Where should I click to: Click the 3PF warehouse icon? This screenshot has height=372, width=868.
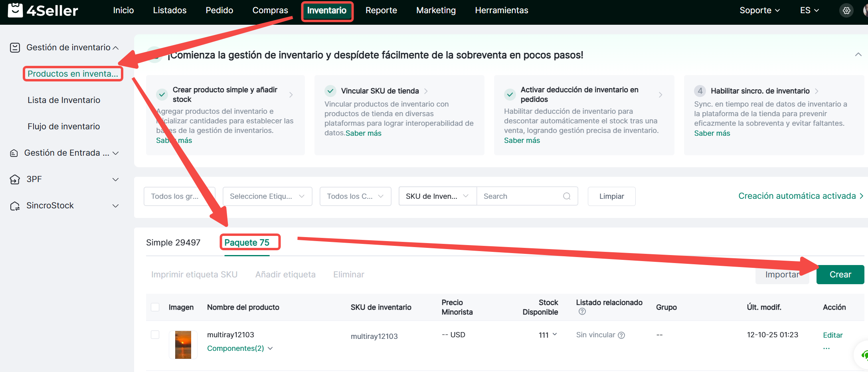(x=15, y=180)
